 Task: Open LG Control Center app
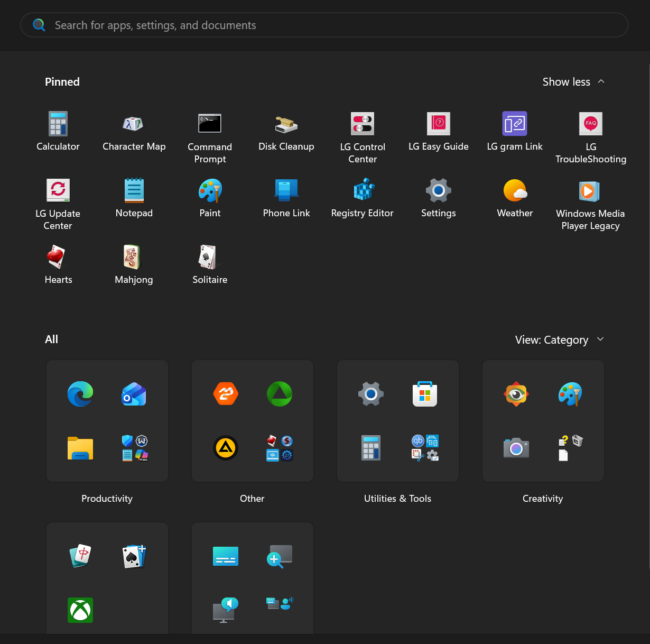click(363, 137)
